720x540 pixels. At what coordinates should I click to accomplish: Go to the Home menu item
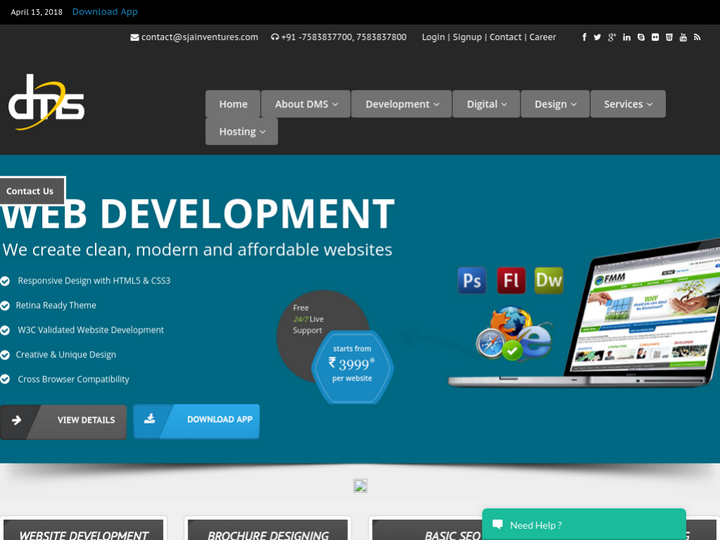pos(233,104)
